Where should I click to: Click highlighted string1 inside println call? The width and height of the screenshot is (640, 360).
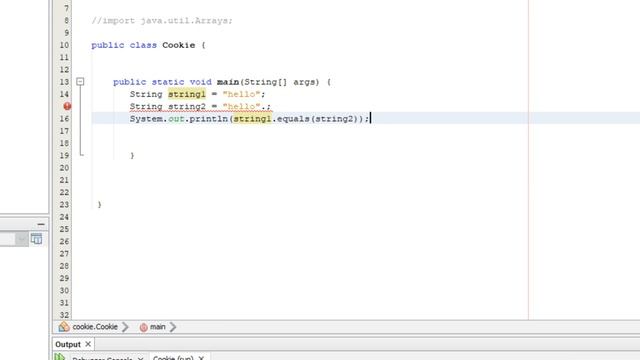(x=252, y=119)
